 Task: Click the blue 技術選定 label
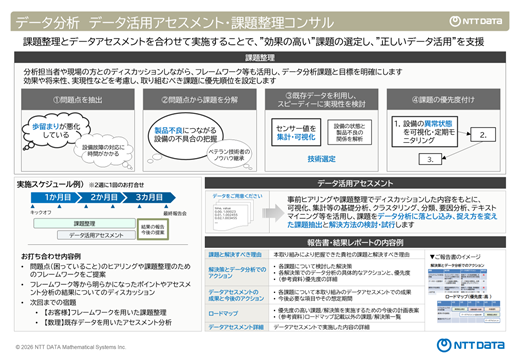(x=321, y=159)
